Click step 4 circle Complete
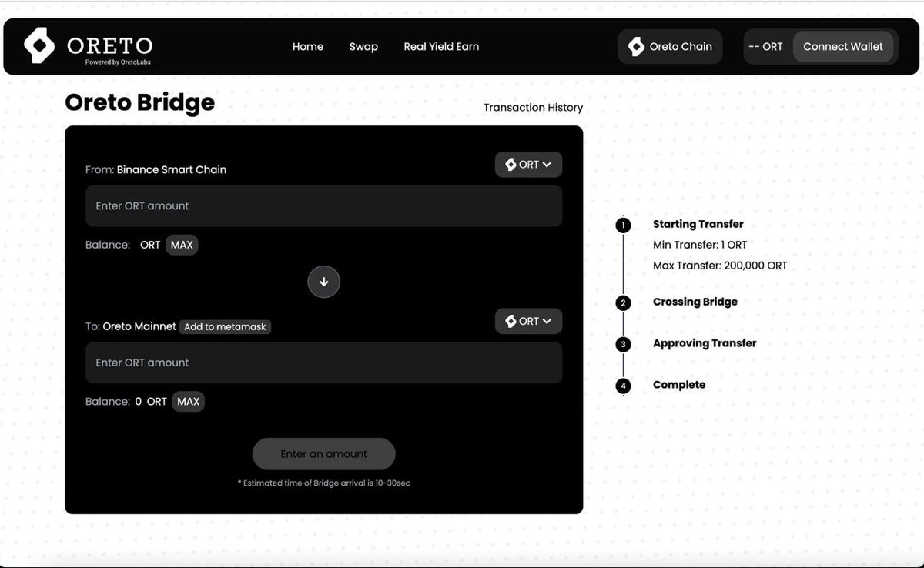This screenshot has height=568, width=924. coord(623,386)
